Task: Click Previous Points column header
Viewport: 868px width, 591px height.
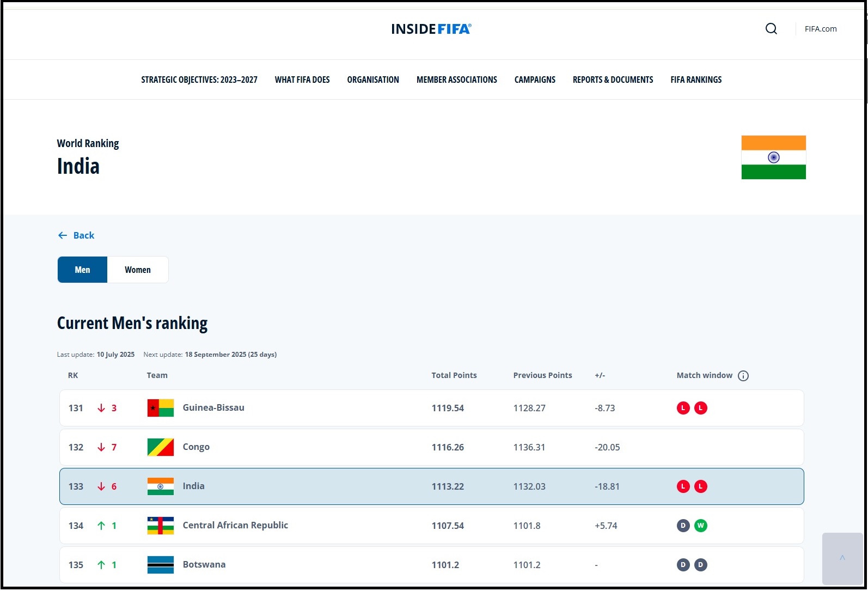Action: point(542,375)
